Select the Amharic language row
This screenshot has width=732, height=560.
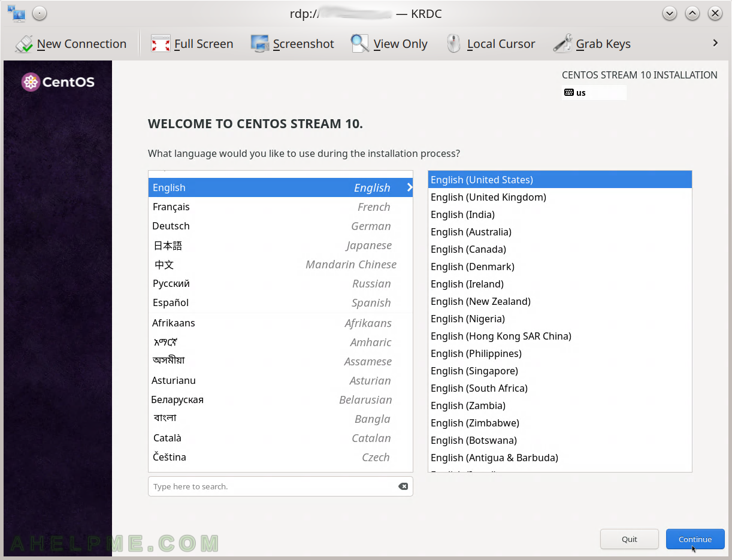point(280,342)
